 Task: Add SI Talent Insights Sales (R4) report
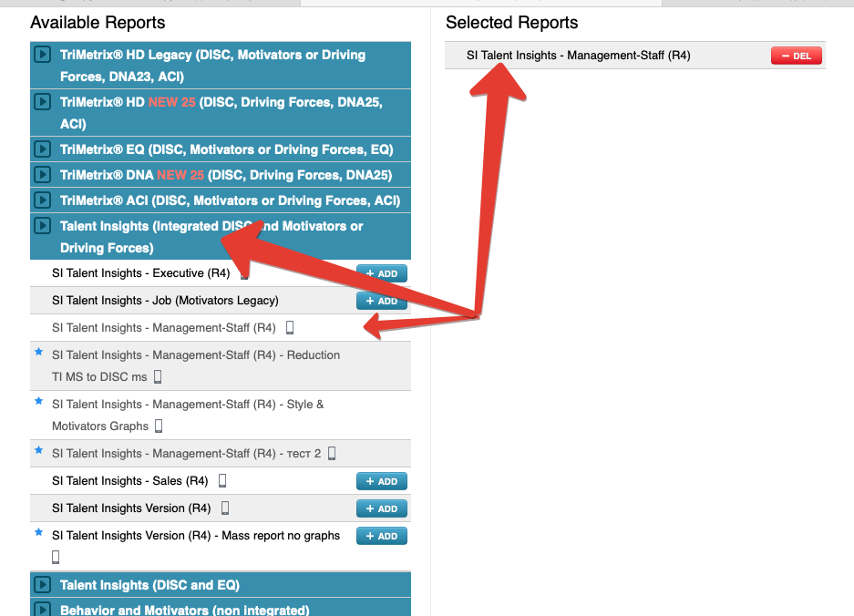[382, 481]
